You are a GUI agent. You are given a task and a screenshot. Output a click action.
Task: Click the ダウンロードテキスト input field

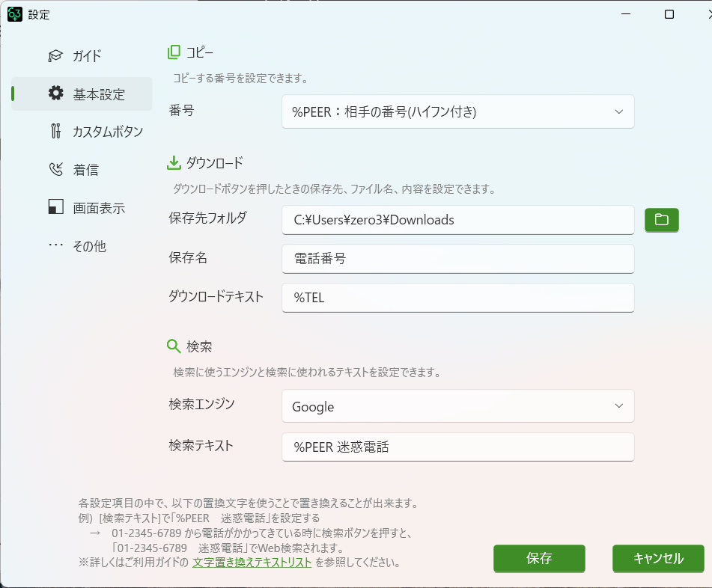click(457, 298)
